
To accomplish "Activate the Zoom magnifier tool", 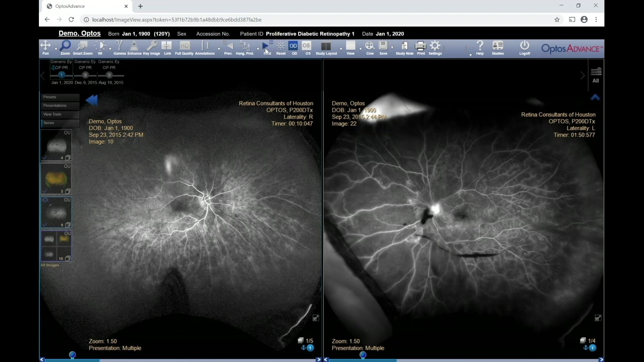I will point(65,48).
